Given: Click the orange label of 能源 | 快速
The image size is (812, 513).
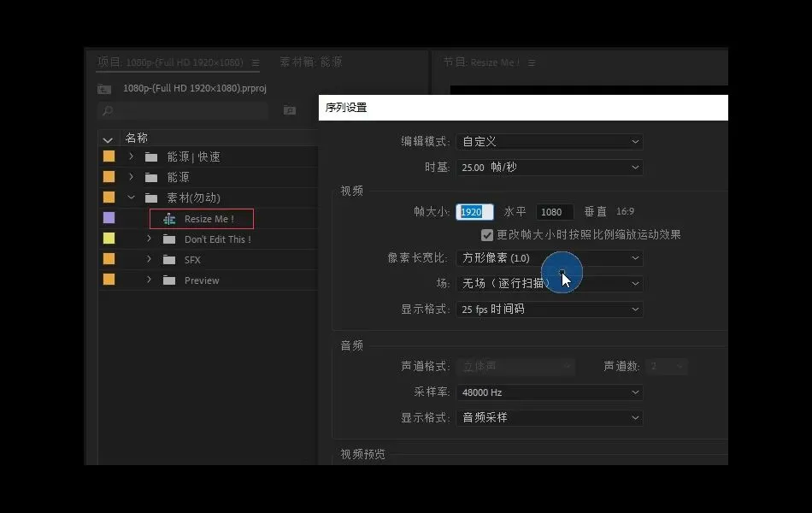Looking at the screenshot, I should click(x=109, y=156).
